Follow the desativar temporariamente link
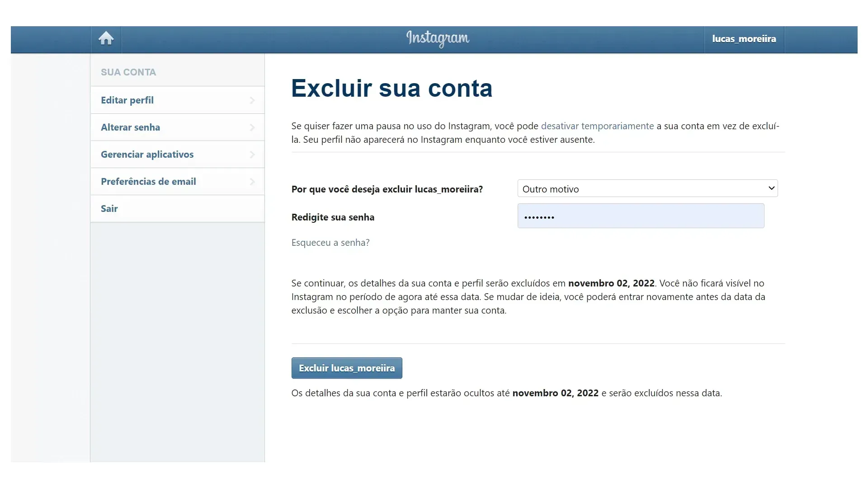This screenshot has height=488, width=868. [597, 126]
